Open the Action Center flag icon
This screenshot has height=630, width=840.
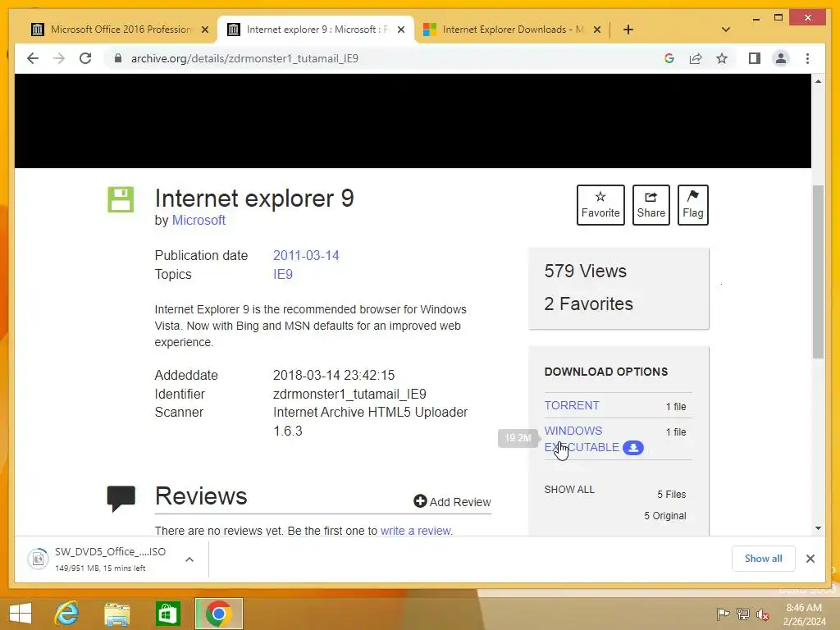tap(723, 614)
